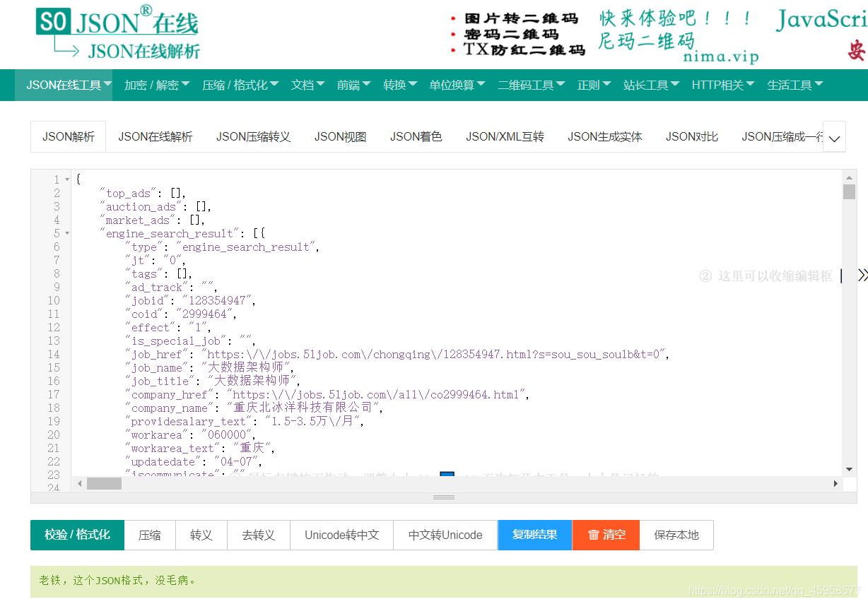This screenshot has width=868, height=604.
Task: Click the 中文转Unicode button
Action: click(x=445, y=535)
